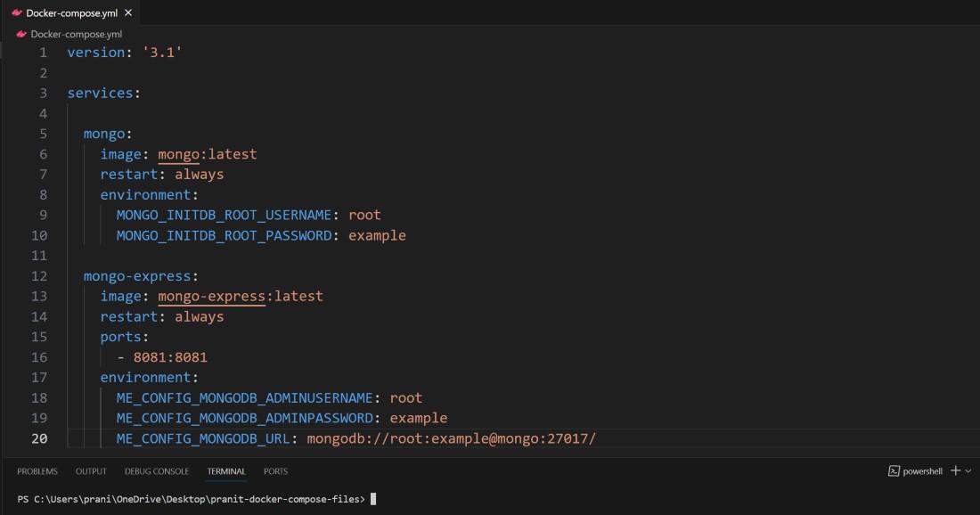Place cursor on the services key
980x515 pixels.
click(100, 93)
